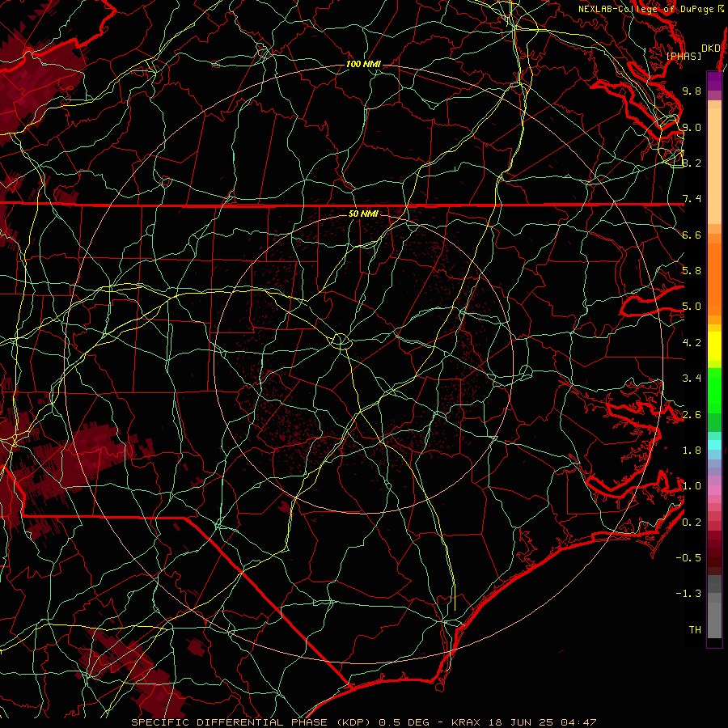Click the 0.2 legend value
The height and width of the screenshot is (728, 728).
click(x=692, y=523)
